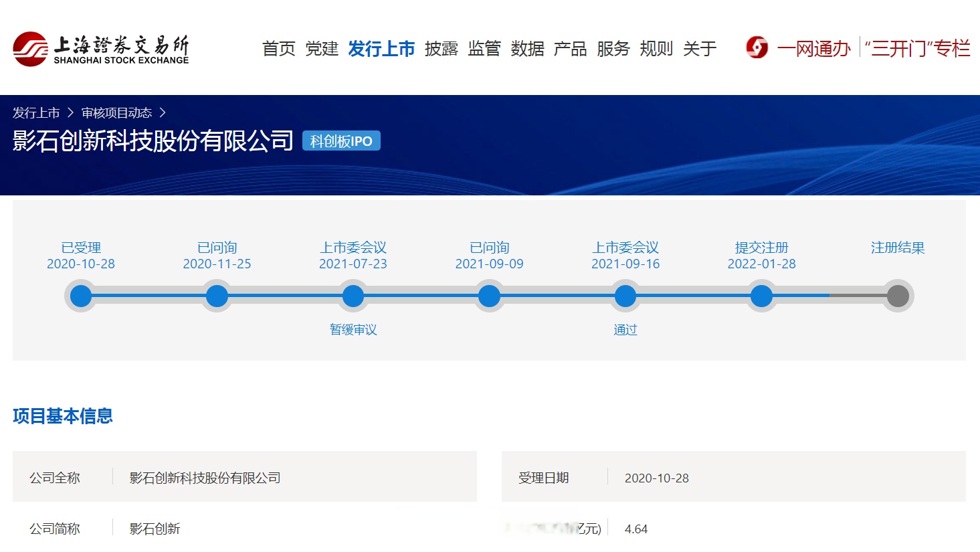Open the 首页 menu item
The width and height of the screenshot is (980, 552).
(279, 49)
